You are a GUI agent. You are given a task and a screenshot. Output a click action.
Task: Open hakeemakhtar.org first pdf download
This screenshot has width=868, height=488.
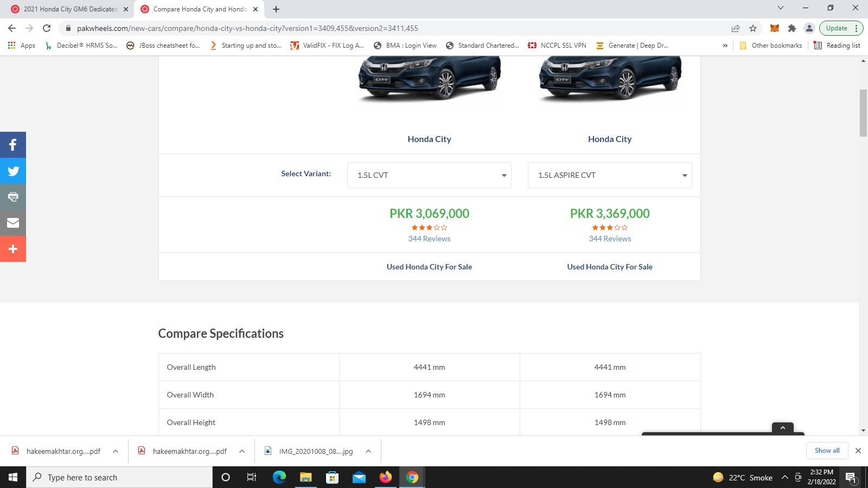click(x=57, y=451)
